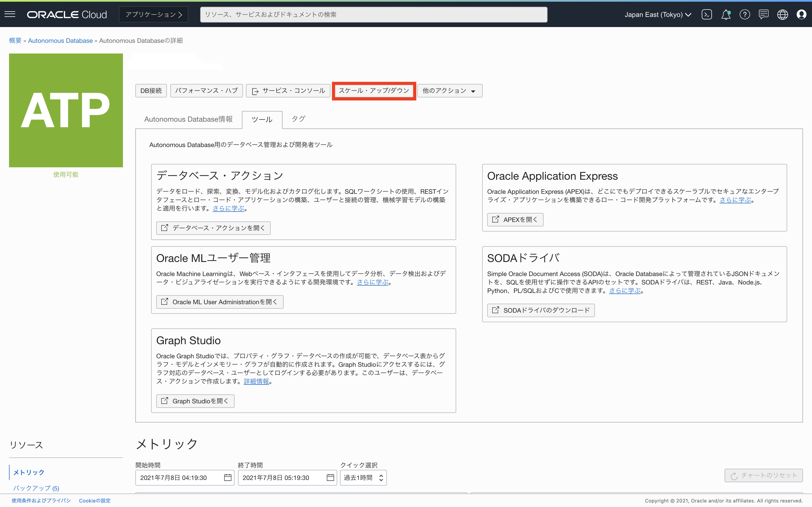Open notifications bell icon
This screenshot has width=812, height=507.
726,14
